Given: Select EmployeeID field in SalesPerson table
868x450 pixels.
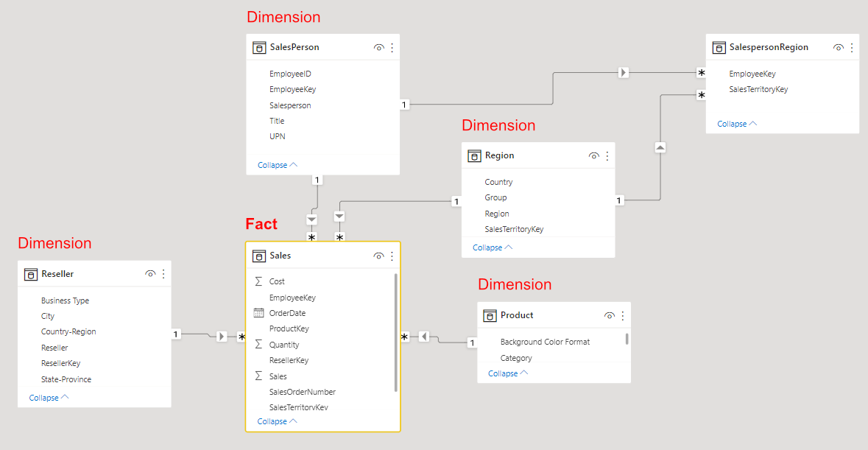Looking at the screenshot, I should [290, 74].
